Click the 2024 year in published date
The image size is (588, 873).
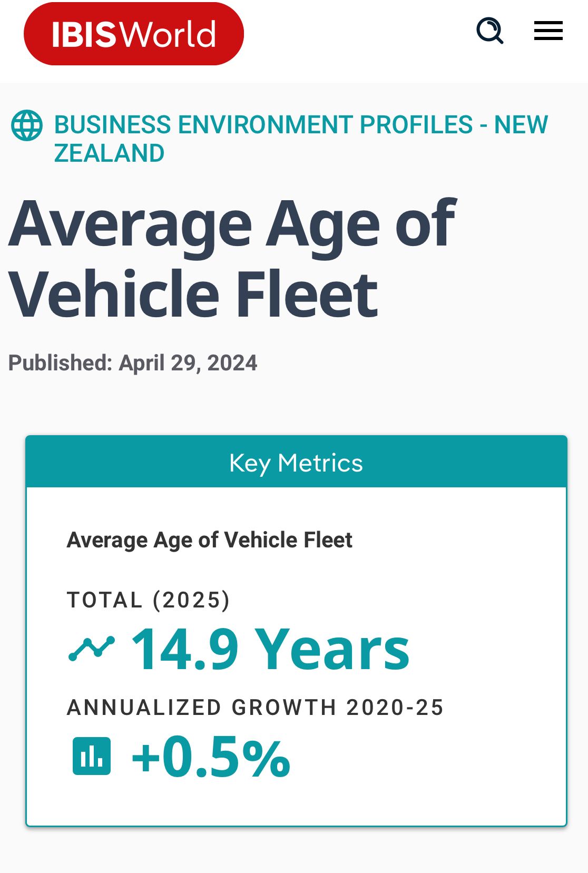[x=232, y=363]
